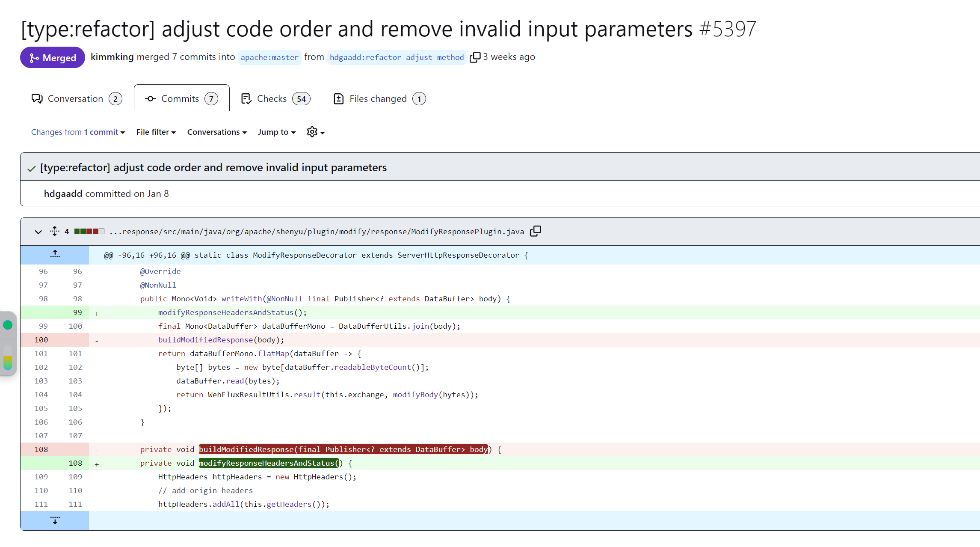980x547 pixels.
Task: Copy the head branch name icon
Action: tap(475, 57)
